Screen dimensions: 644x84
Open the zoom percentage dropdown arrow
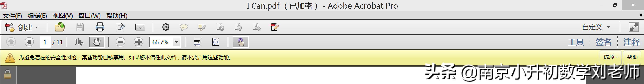(x=176, y=42)
